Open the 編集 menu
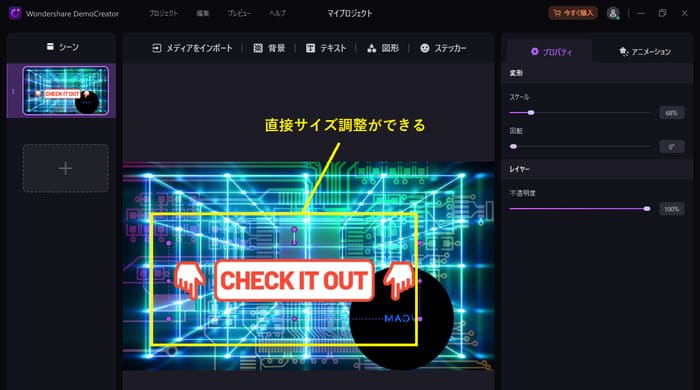Viewport: 700px width, 390px height. coord(203,13)
